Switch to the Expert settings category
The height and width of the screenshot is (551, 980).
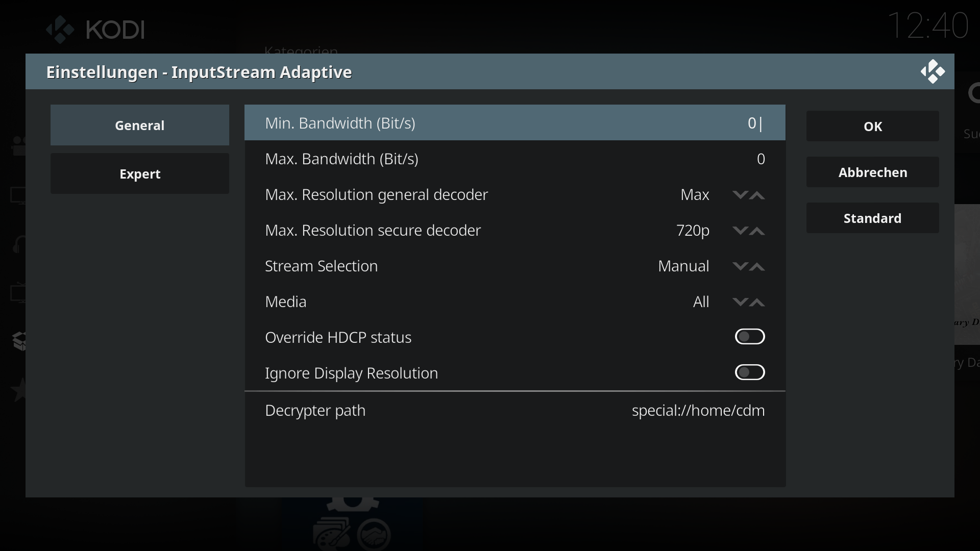click(140, 173)
